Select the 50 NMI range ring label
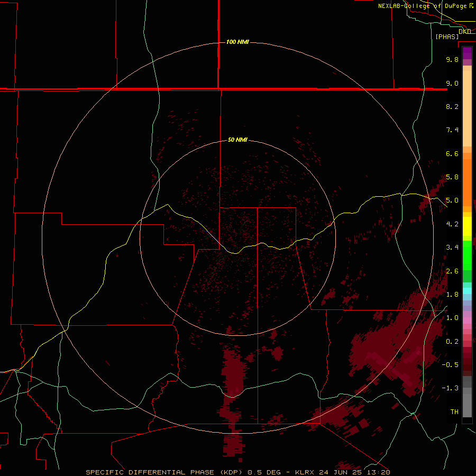Screen dimensions: 476x476 tap(237, 140)
